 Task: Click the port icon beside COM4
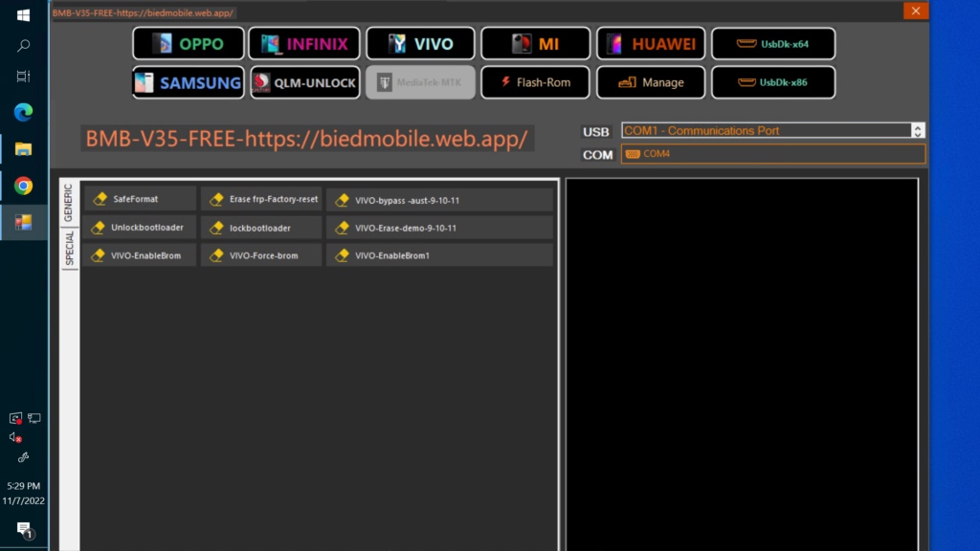[633, 154]
